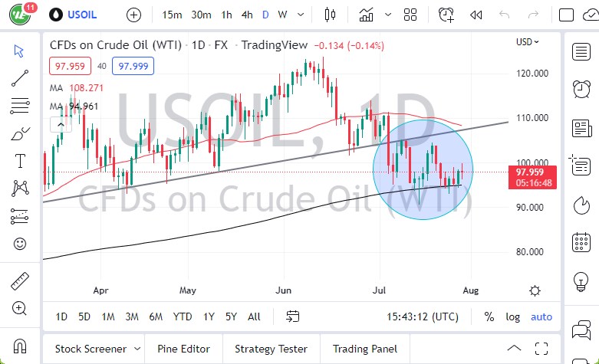Open the watchlist panel icon
The height and width of the screenshot is (364, 599).
point(581,51)
